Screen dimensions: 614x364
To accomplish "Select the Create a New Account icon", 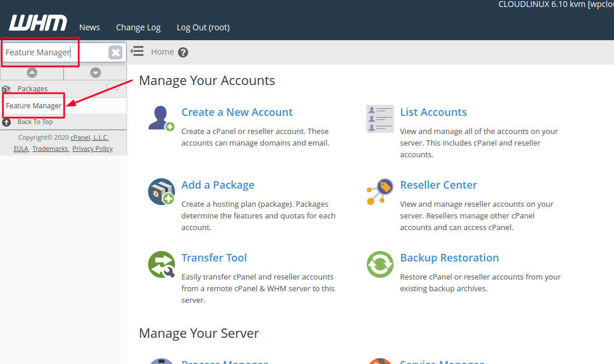I will [x=160, y=118].
